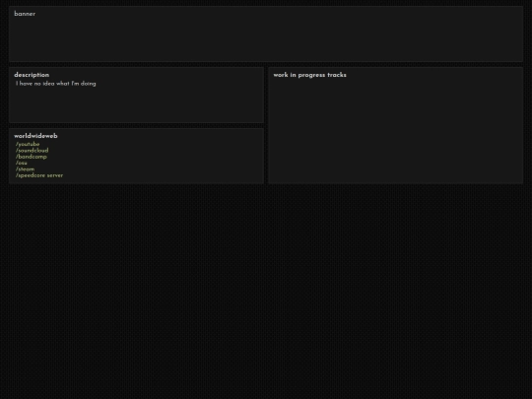
Task: Open the /youtube link
Action: pyautogui.click(x=28, y=144)
